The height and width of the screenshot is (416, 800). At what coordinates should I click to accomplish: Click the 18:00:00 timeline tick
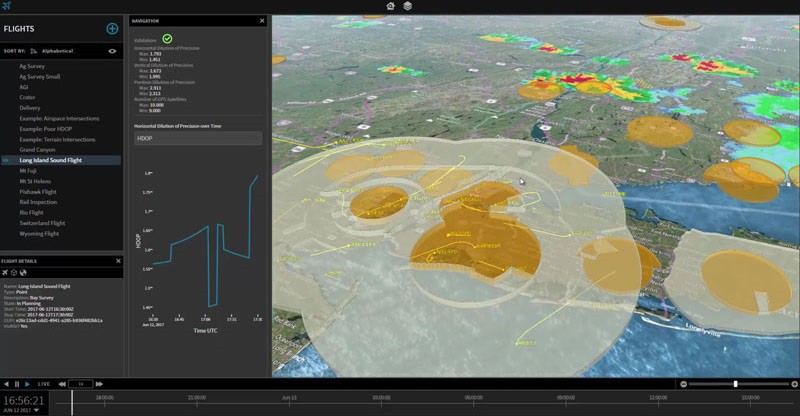pyautogui.click(x=105, y=397)
